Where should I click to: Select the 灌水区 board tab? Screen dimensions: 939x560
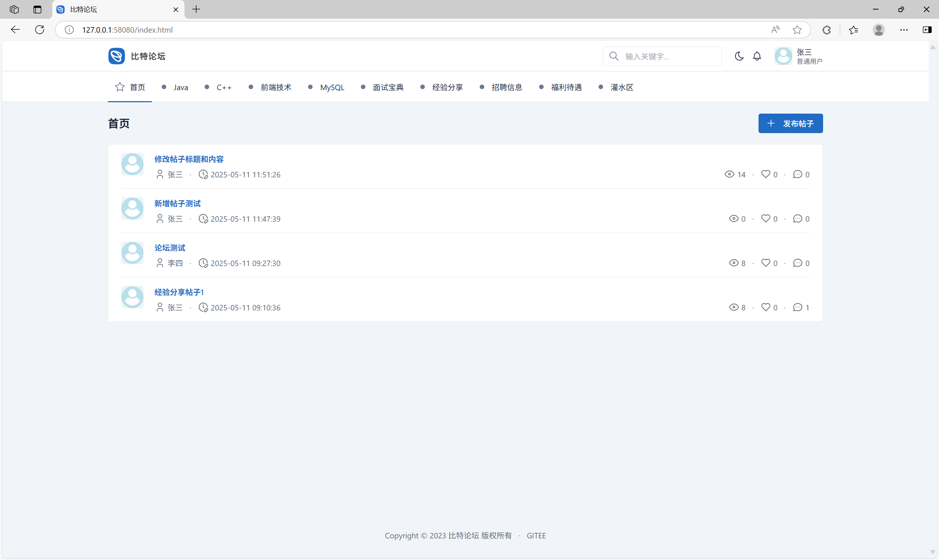pyautogui.click(x=621, y=88)
